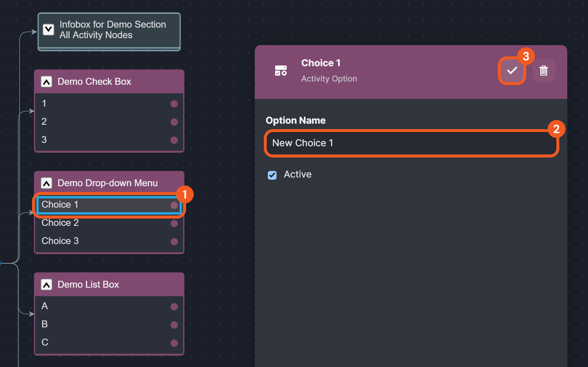The width and height of the screenshot is (588, 367).
Task: Click the connector dot of list item C
Action: 174,343
